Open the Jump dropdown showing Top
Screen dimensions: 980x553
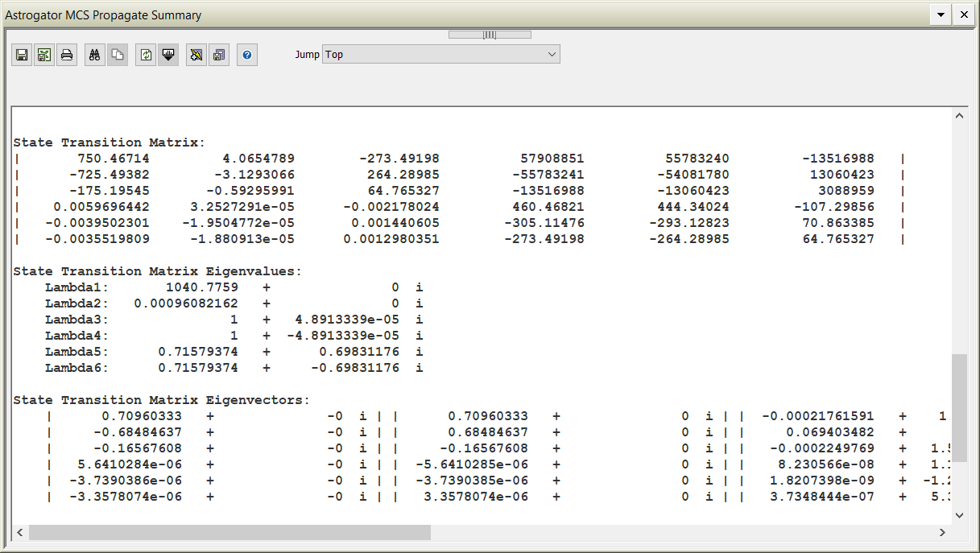click(440, 55)
